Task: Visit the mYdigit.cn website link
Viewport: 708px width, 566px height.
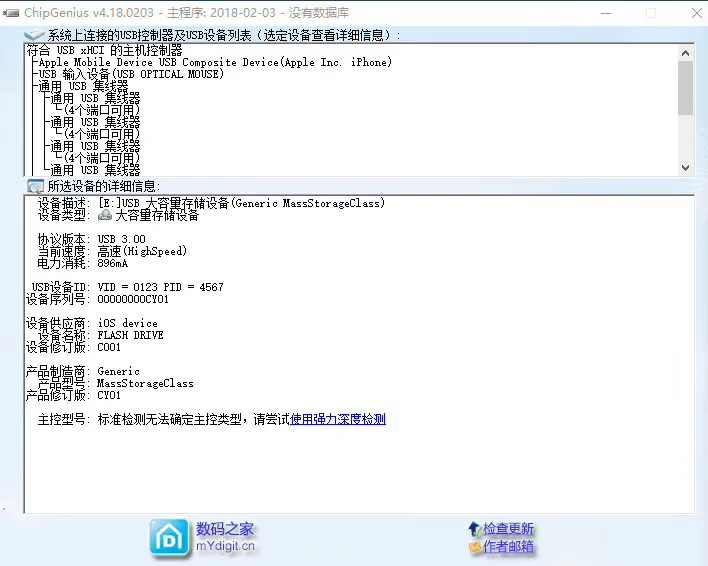Action: (225, 547)
